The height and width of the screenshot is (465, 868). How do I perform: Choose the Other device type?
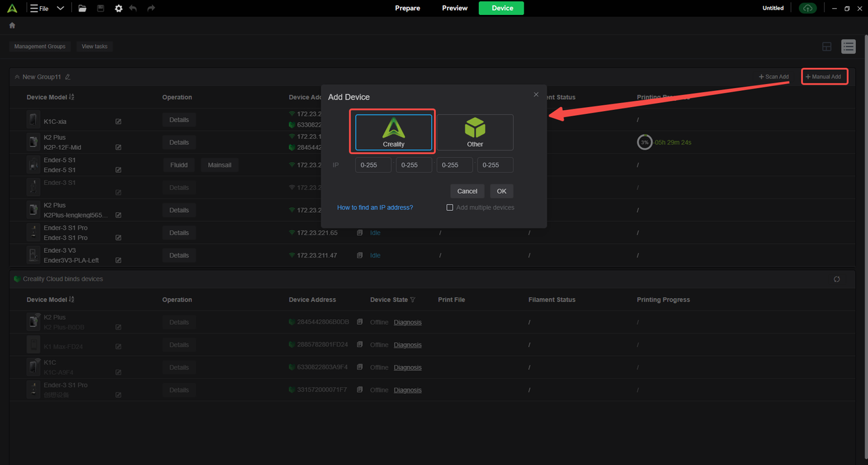click(x=475, y=132)
